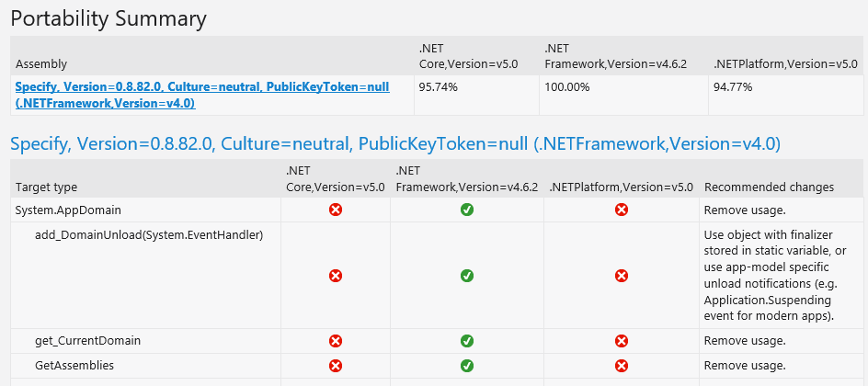Select the Portability Summary heading
868x386 pixels.
(x=108, y=18)
